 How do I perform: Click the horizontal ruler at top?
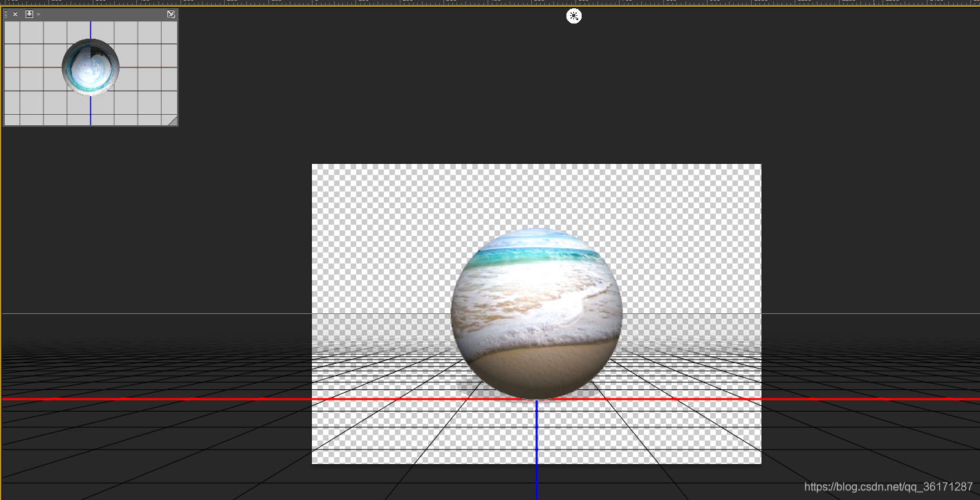(490, 3)
